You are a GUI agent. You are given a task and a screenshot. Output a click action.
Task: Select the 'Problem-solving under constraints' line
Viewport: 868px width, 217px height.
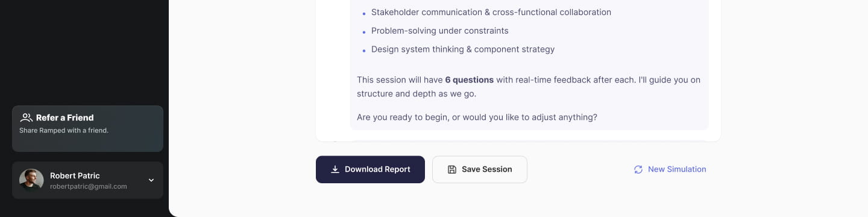[440, 31]
